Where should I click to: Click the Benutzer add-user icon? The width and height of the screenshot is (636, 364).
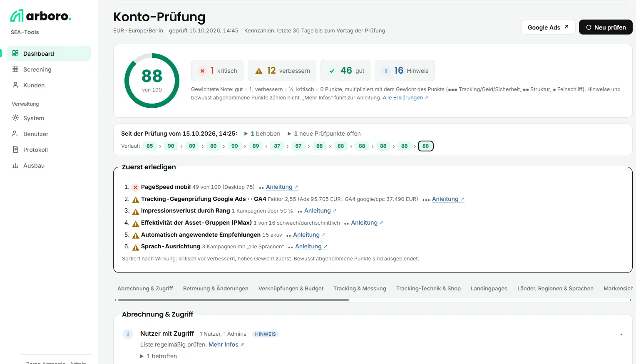15,134
